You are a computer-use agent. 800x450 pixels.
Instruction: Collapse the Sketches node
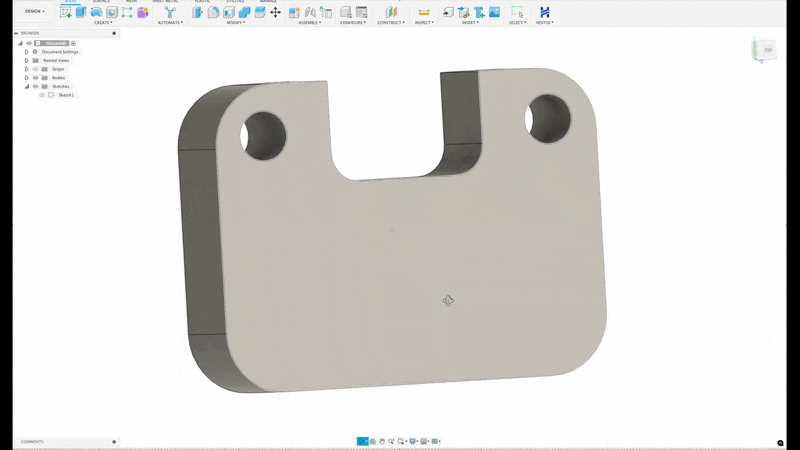(27, 86)
